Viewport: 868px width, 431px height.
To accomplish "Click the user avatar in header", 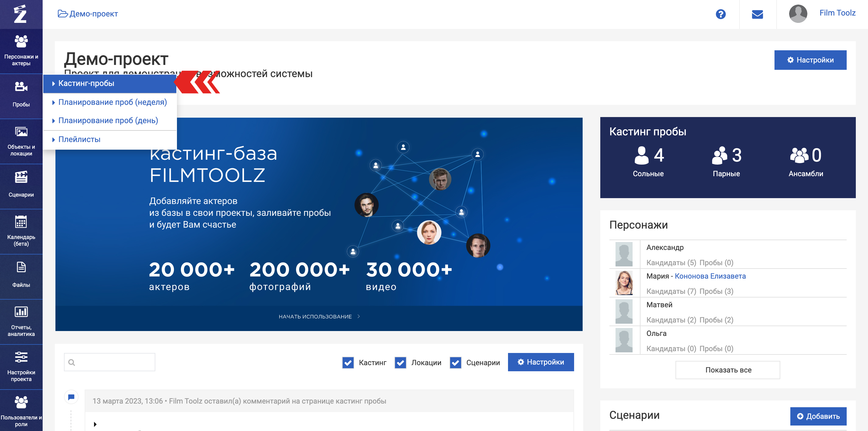I will click(x=798, y=14).
